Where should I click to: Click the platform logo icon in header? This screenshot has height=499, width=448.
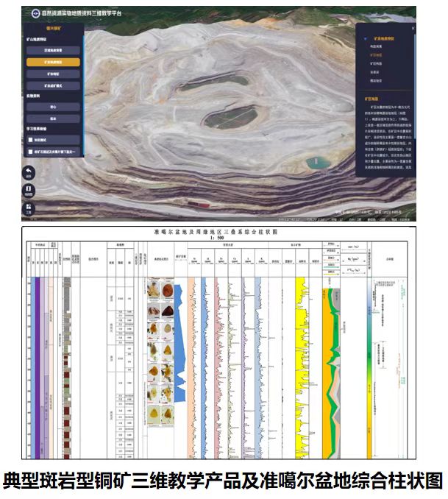35,13
